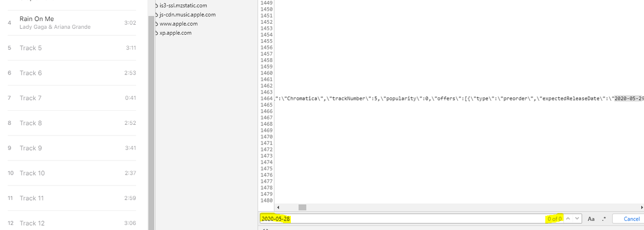This screenshot has height=230, width=644.
Task: Click the 3:06 duration of Track 12
Action: [130, 223]
